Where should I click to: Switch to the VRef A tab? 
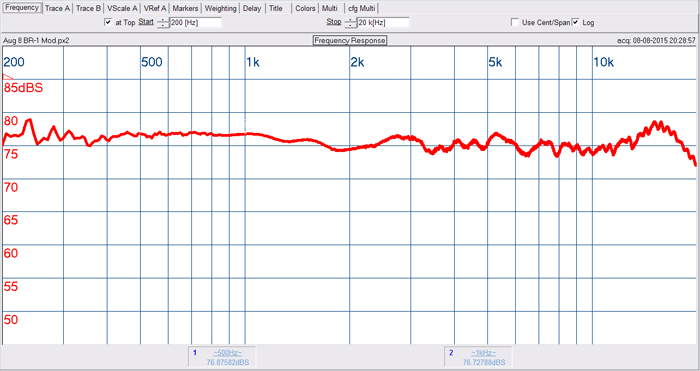154,8
